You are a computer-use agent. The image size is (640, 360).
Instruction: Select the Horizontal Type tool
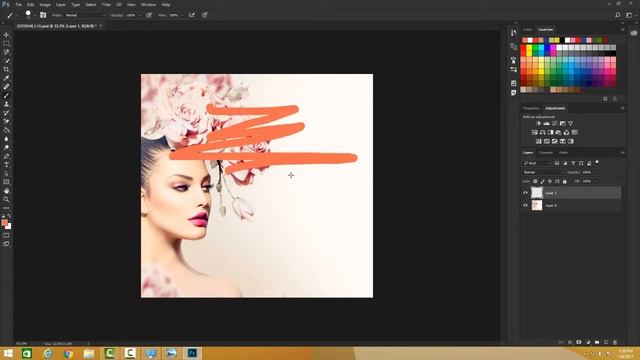pyautogui.click(x=6, y=165)
